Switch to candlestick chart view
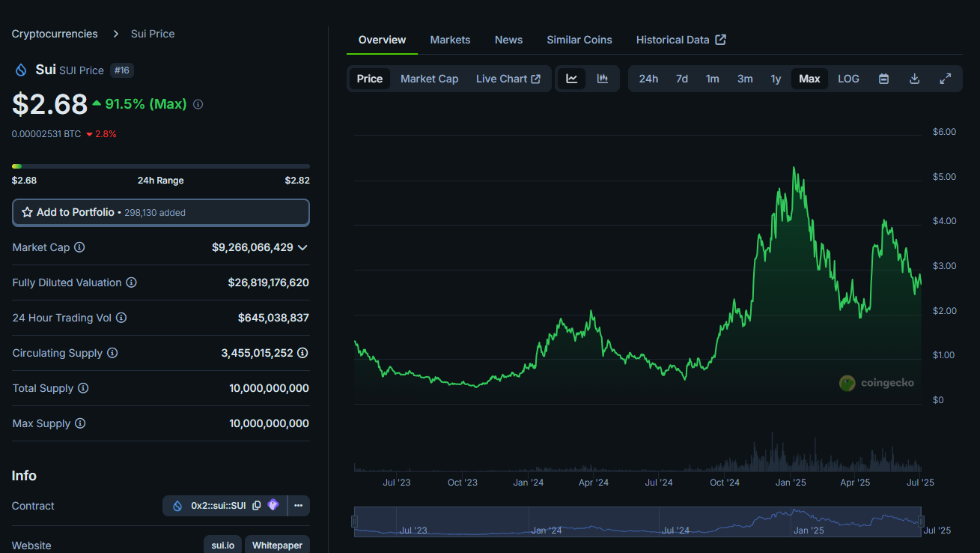 tap(603, 79)
